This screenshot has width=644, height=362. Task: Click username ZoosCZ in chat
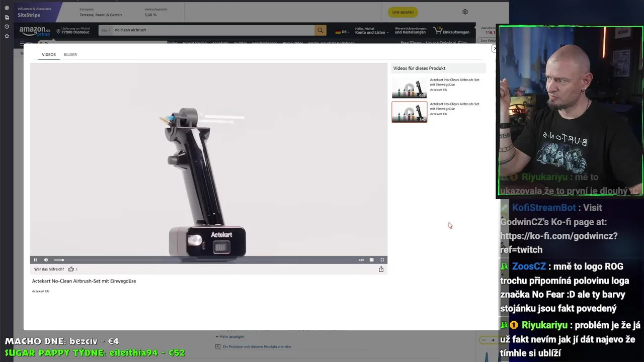(x=529, y=266)
